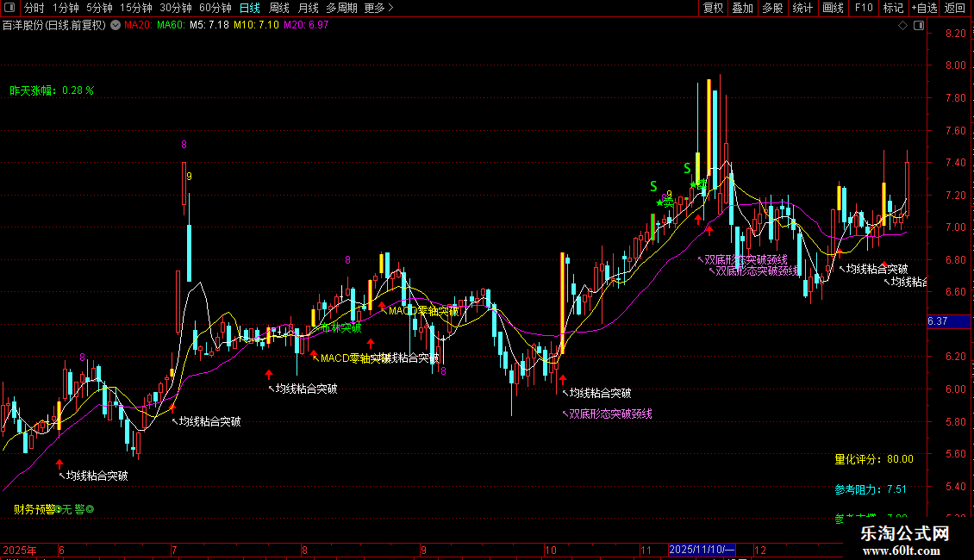Image resolution: width=974 pixels, height=560 pixels.
Task: Click month 12 on the time axis
Action: point(760,551)
